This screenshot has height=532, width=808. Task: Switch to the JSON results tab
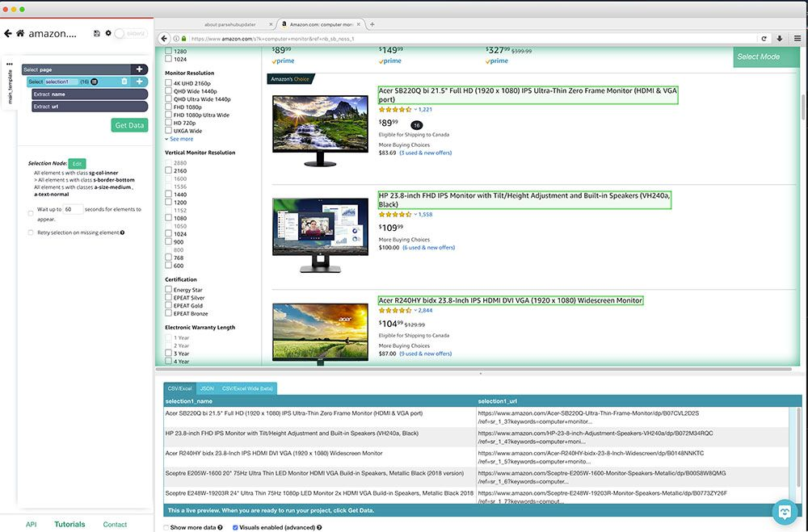207,388
